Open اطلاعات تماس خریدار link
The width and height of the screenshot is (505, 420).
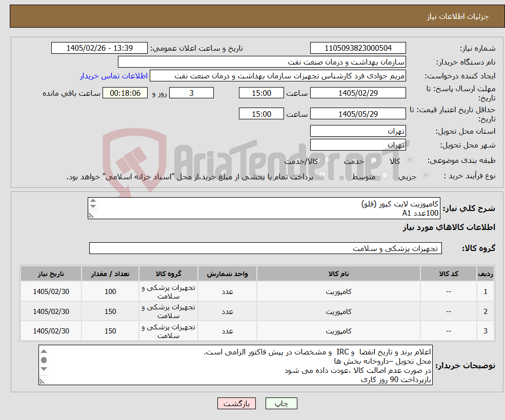point(114,76)
